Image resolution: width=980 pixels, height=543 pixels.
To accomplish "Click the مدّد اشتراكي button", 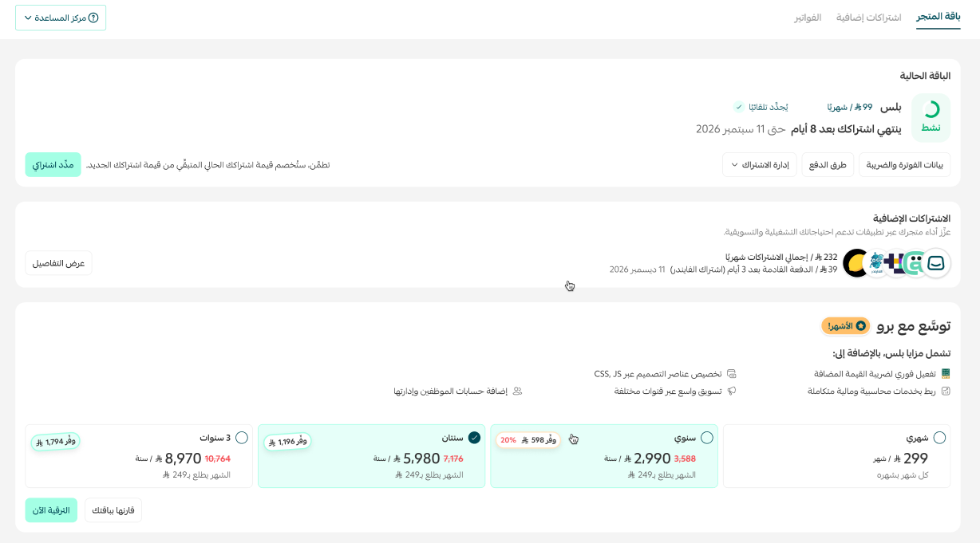I will pos(53,164).
